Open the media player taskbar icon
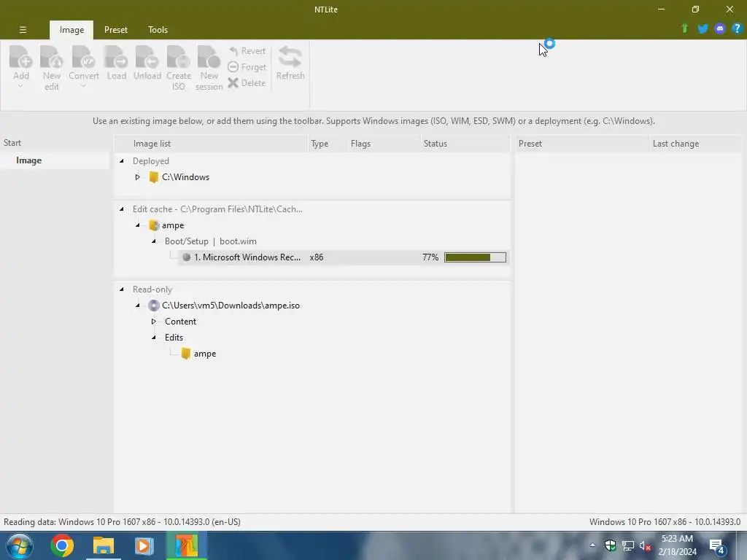 [144, 545]
